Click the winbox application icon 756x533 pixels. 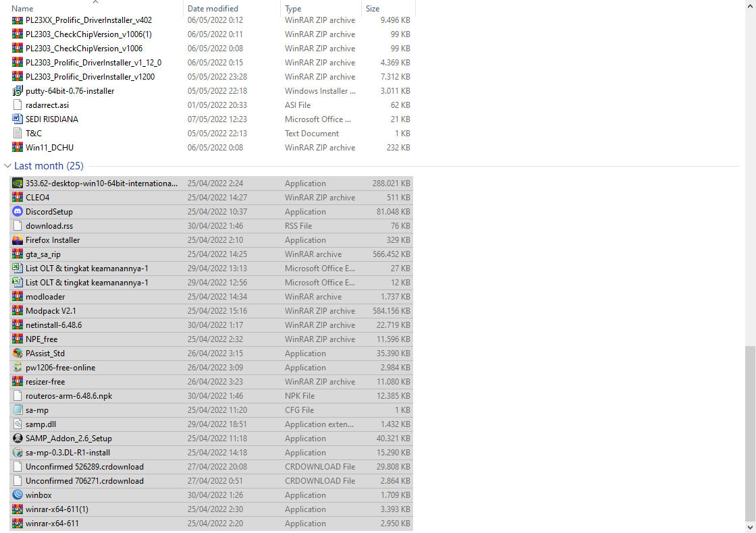(x=18, y=495)
